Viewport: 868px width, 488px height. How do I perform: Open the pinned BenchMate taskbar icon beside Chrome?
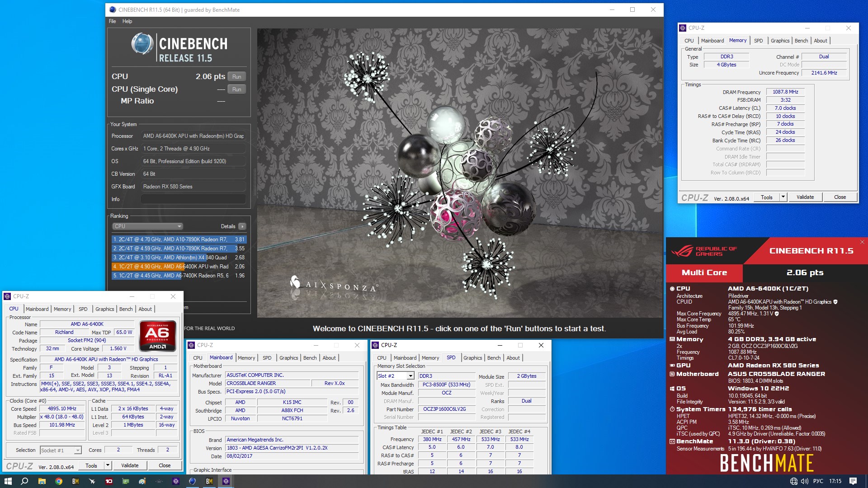click(x=75, y=481)
